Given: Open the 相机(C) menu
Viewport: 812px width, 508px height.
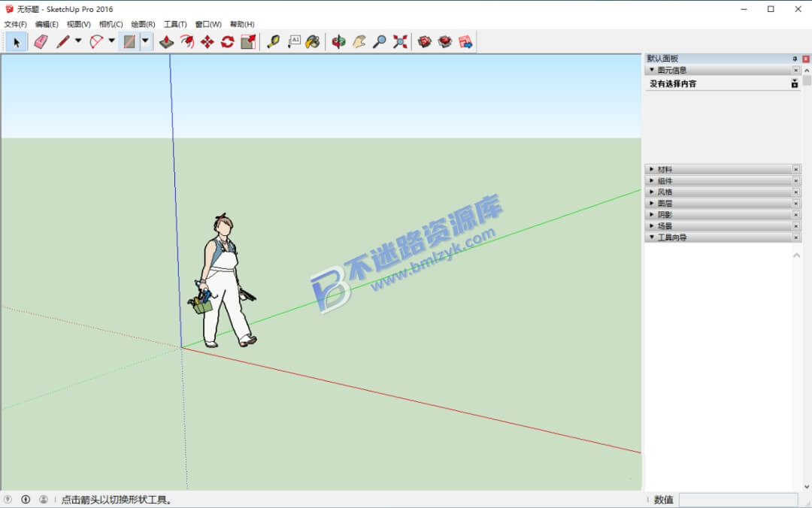Looking at the screenshot, I should tap(111, 24).
